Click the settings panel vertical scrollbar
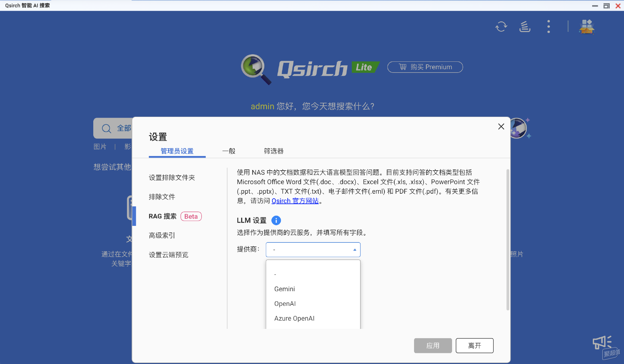The image size is (624, 364). pyautogui.click(x=508, y=240)
